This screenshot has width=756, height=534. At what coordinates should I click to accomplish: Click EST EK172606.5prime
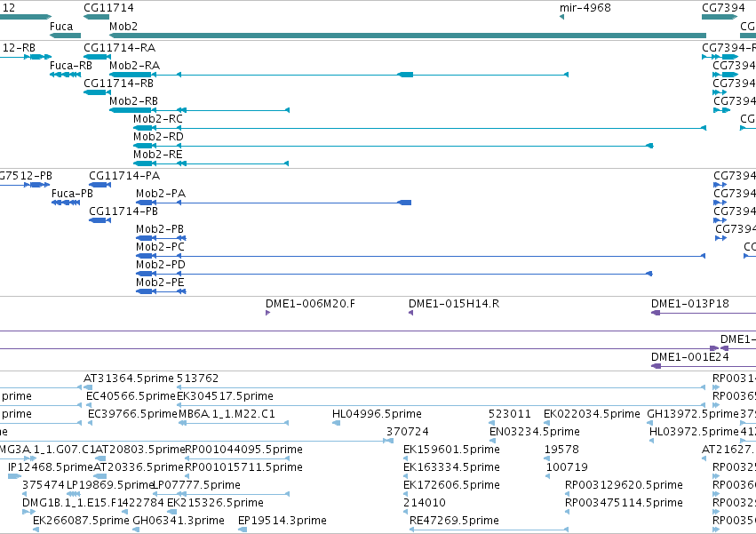[x=406, y=494]
